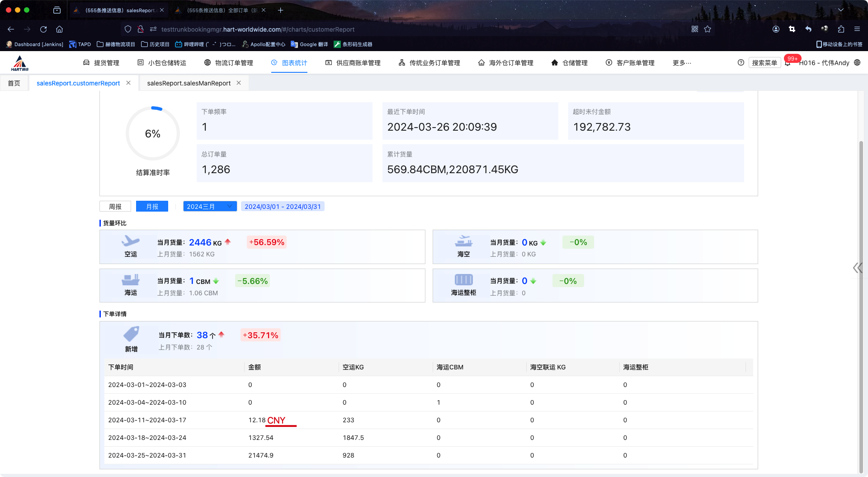
Task: Close the salesReport.customerReport tab
Action: (128, 83)
